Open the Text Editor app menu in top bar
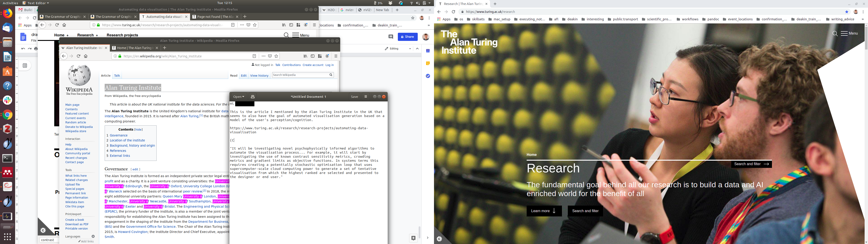868x244 pixels. point(36,3)
